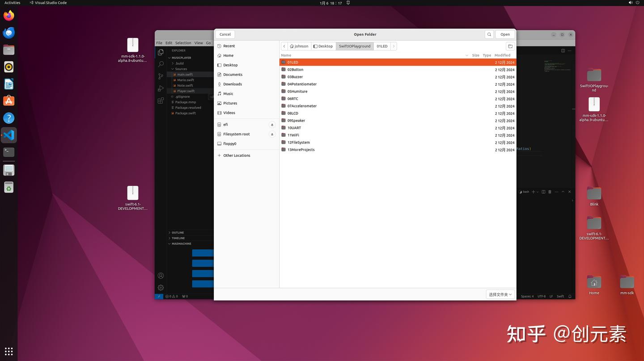
Task: Open notifications bell in VS Code status bar
Action: (x=570, y=296)
